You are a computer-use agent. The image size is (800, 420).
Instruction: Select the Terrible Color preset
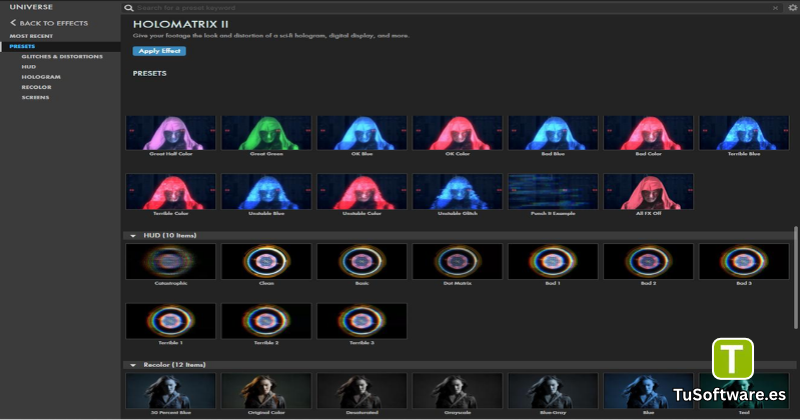[170, 191]
